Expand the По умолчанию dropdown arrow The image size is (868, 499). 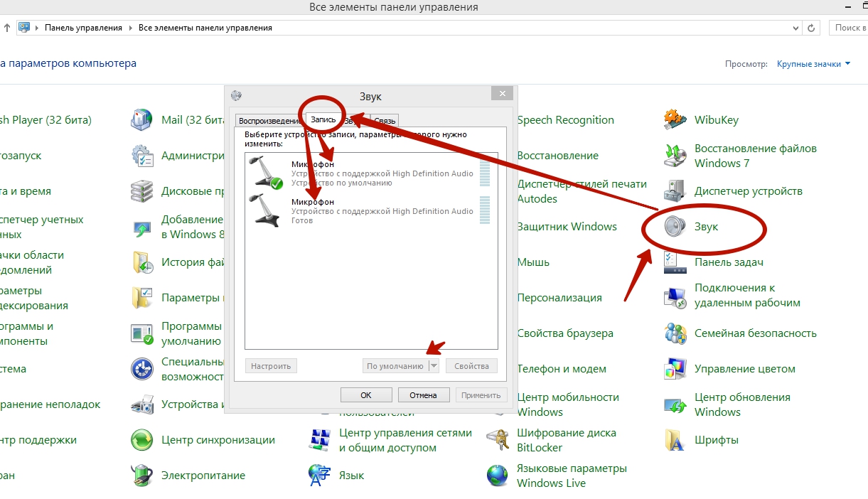pyautogui.click(x=434, y=366)
